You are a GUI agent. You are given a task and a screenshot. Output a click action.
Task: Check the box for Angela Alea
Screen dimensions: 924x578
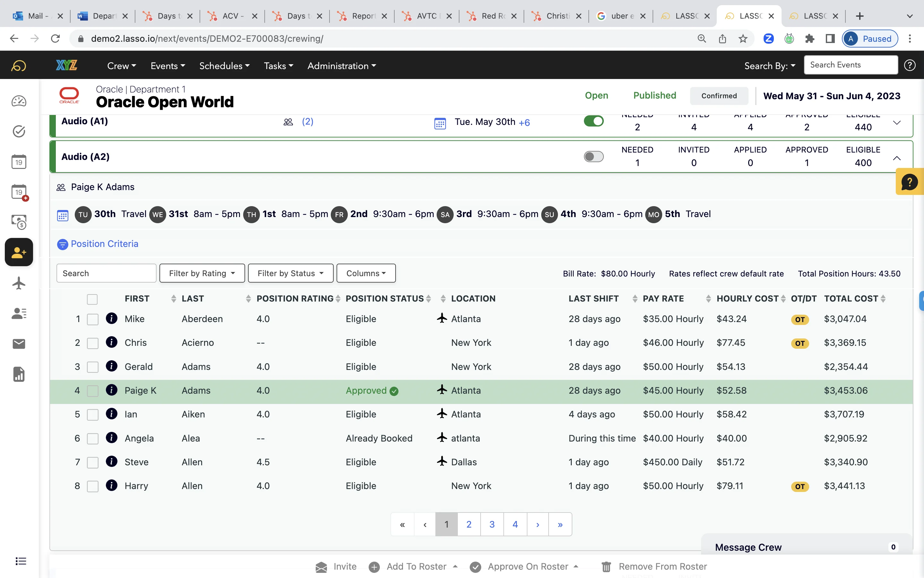click(92, 438)
